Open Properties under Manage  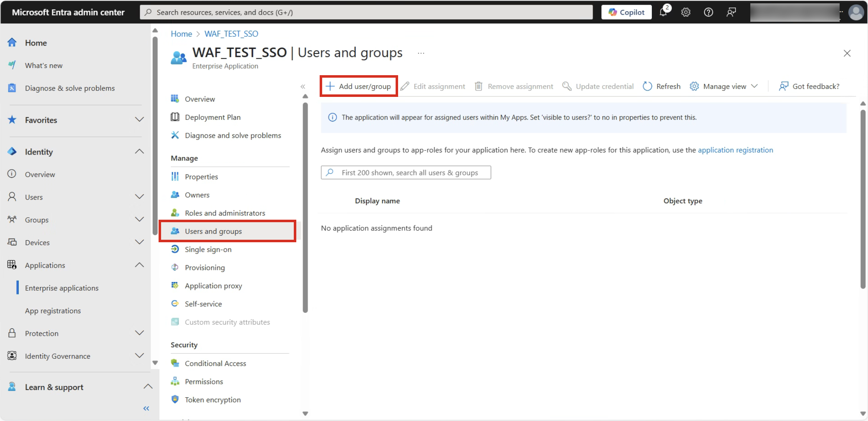(202, 177)
